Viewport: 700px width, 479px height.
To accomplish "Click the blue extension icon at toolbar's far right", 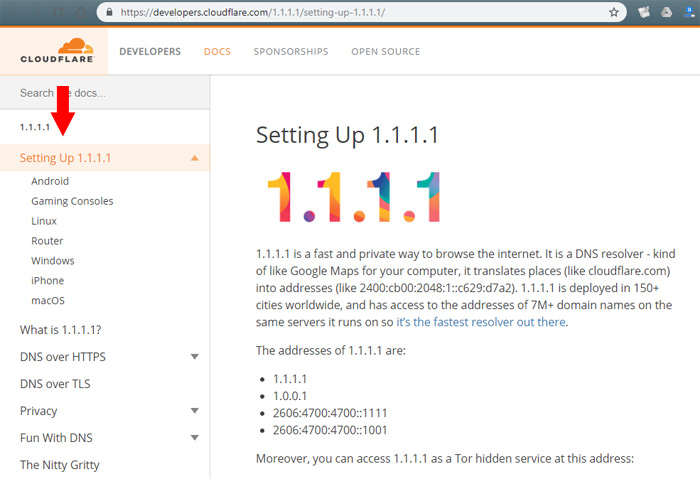I will tap(690, 12).
